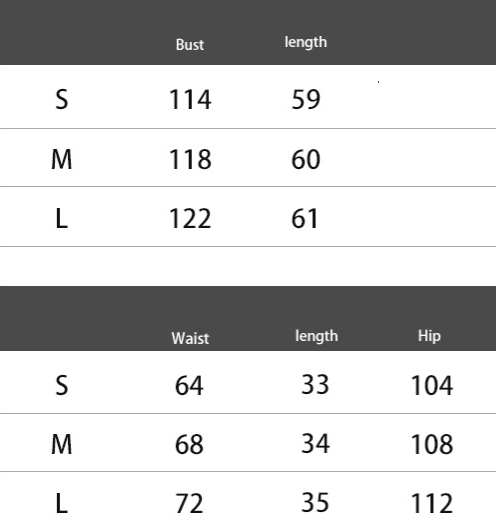Select the Hip column header
Image resolution: width=496 pixels, height=523 pixels.
point(429,336)
